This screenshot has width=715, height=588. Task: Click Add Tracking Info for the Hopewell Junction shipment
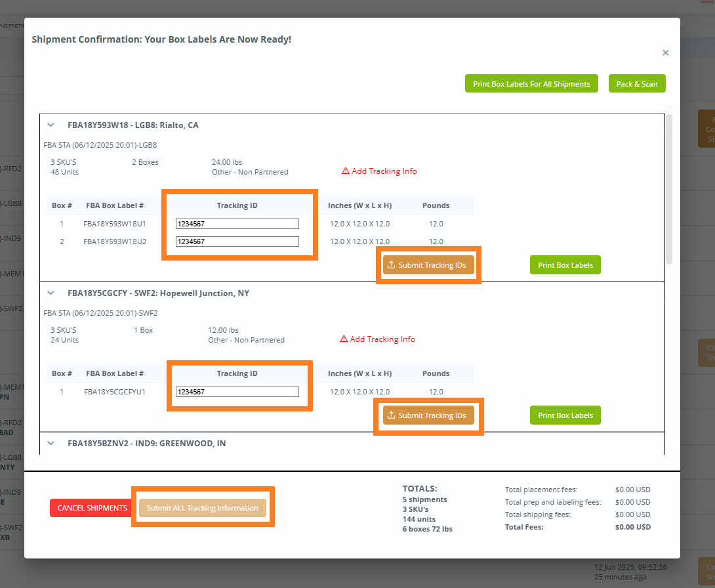(x=382, y=339)
